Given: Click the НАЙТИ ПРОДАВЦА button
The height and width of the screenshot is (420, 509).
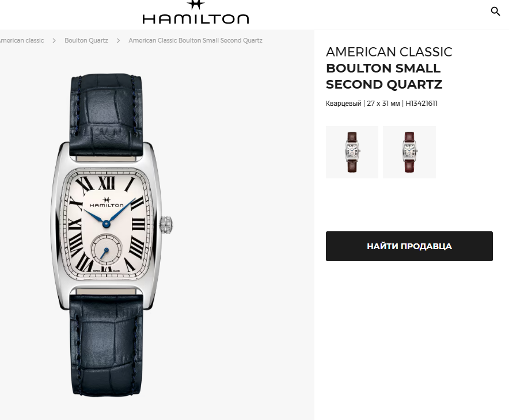Looking at the screenshot, I should pos(409,246).
